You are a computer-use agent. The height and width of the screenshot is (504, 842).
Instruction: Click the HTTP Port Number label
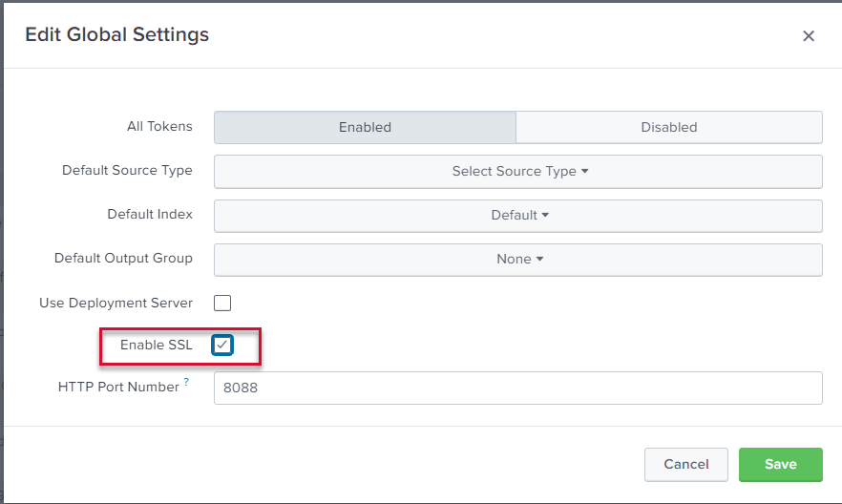coord(118,388)
